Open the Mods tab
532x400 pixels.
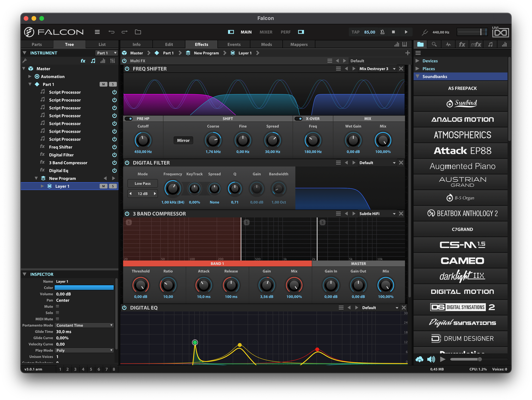pos(266,44)
